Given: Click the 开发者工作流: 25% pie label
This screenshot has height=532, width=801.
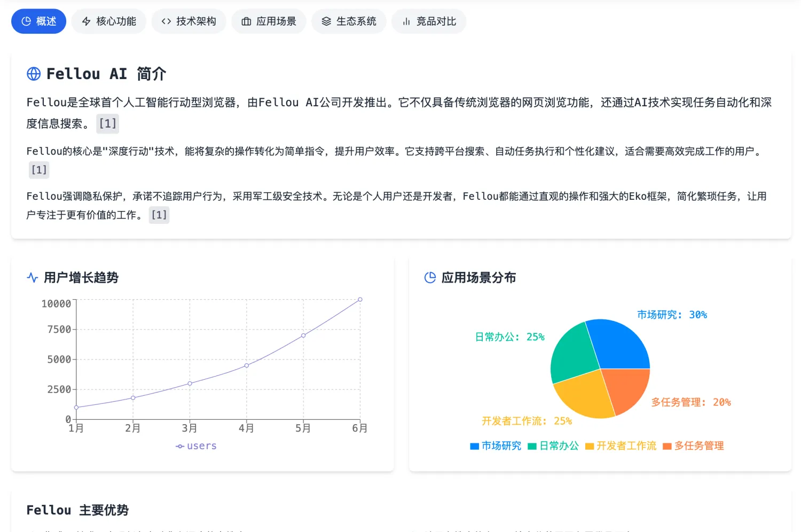Looking at the screenshot, I should pos(527,421).
